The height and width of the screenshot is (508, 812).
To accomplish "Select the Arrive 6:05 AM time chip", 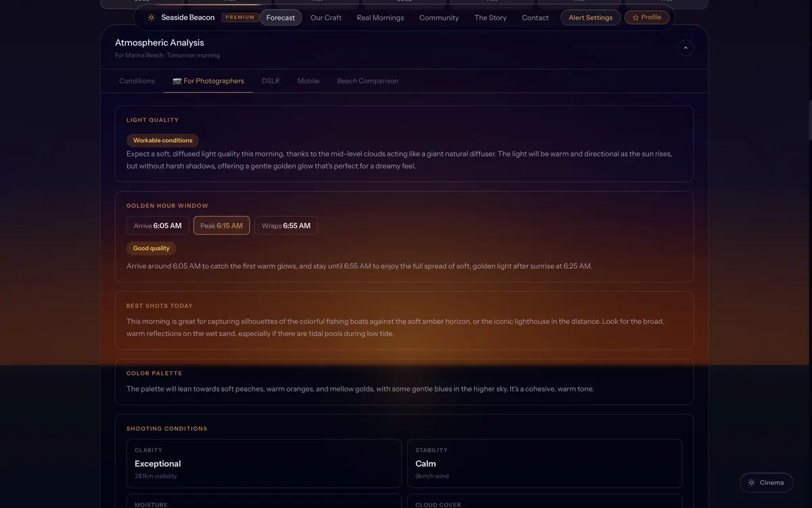I will point(158,226).
